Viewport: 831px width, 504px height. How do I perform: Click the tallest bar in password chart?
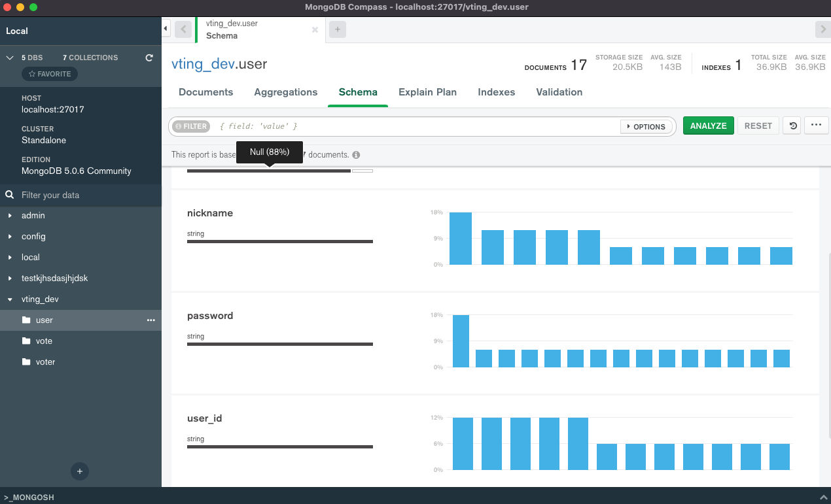coord(461,341)
